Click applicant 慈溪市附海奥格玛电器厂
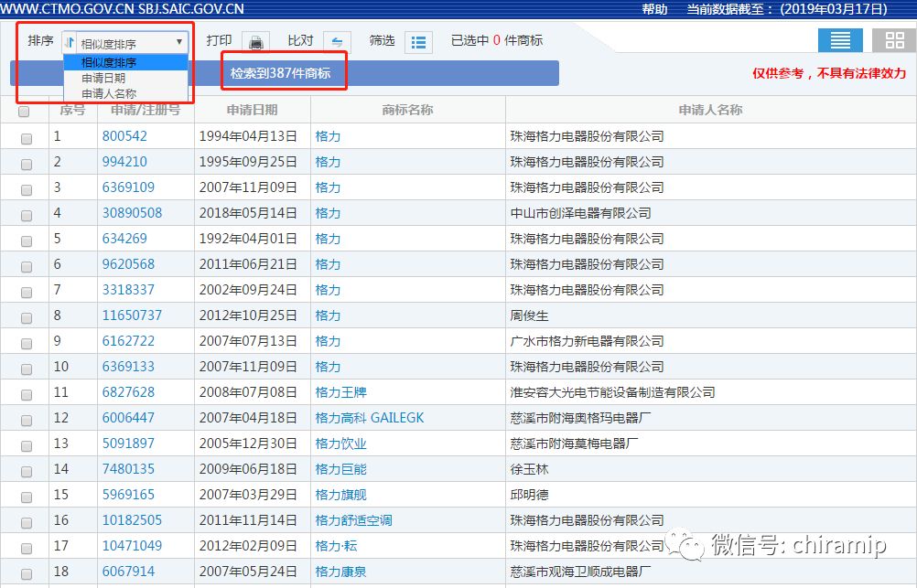The height and width of the screenshot is (588, 917). (581, 418)
